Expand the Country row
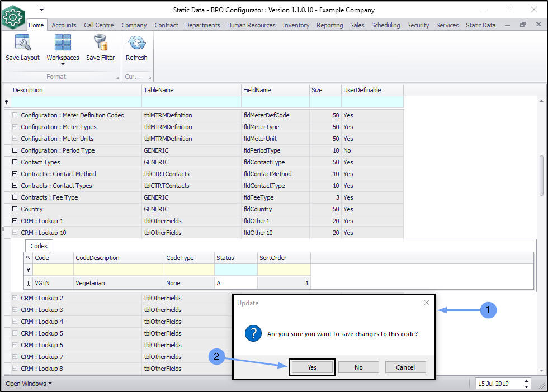This screenshot has width=548, height=392. pyautogui.click(x=15, y=209)
